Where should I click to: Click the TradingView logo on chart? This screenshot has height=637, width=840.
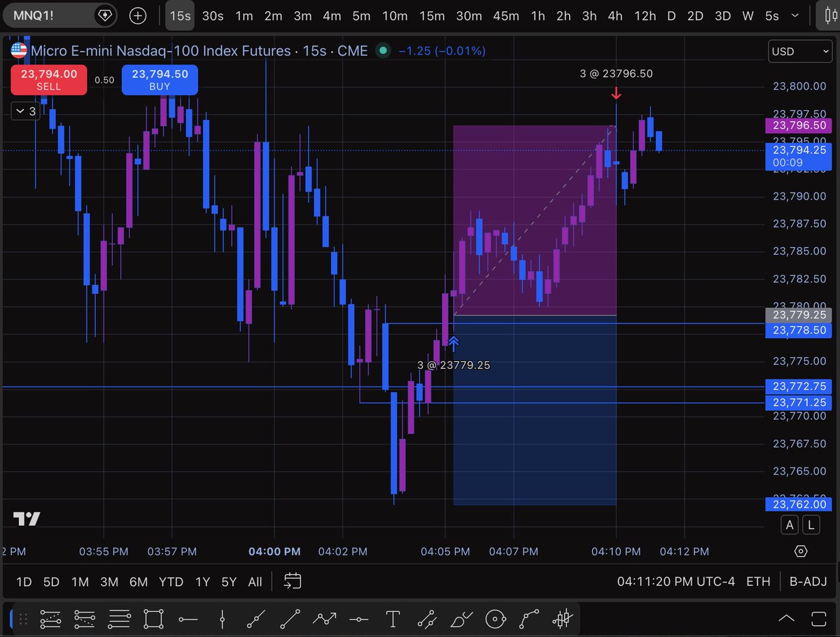27,519
